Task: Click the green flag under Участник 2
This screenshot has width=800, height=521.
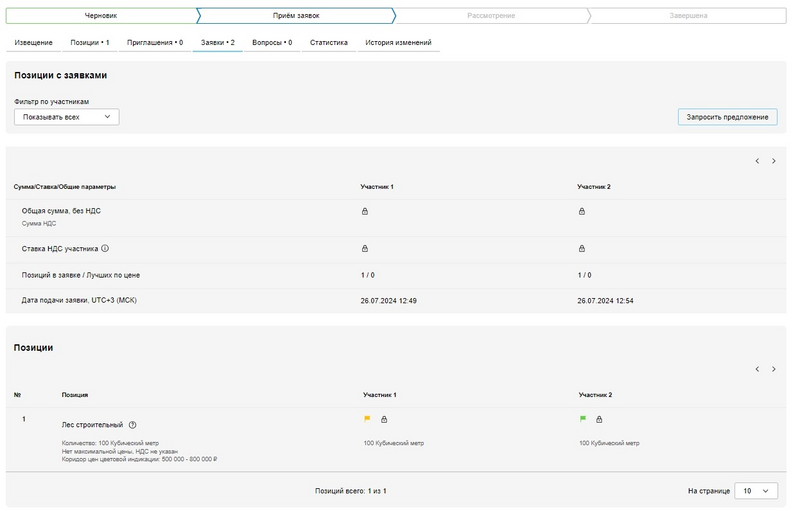Action: coord(583,419)
